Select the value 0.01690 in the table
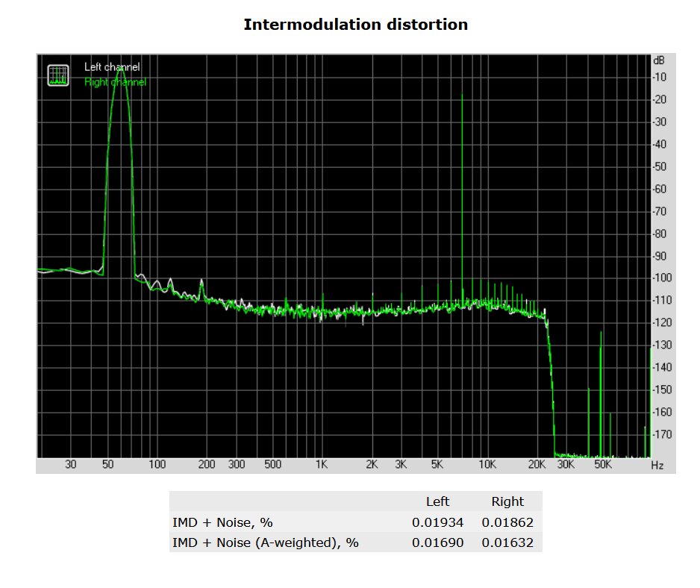The width and height of the screenshot is (700, 588). [x=437, y=542]
